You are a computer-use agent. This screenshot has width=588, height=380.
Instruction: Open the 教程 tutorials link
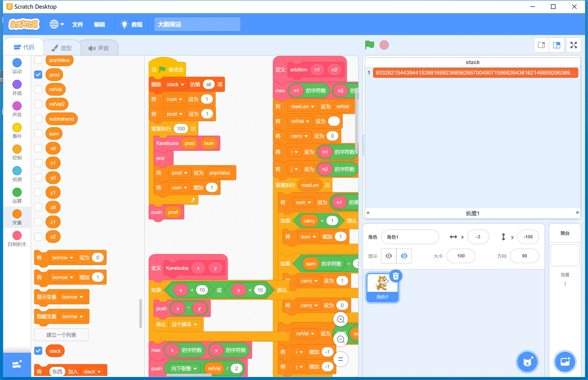coord(132,24)
